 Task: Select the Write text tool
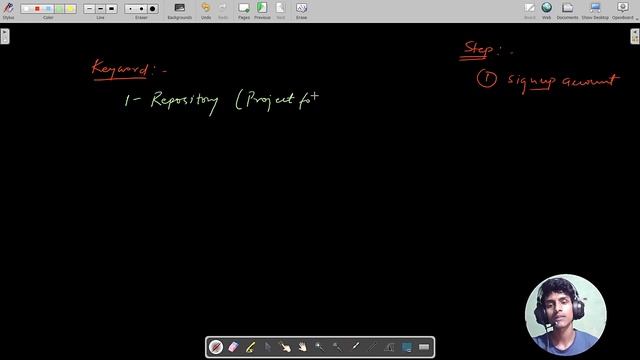(389, 347)
